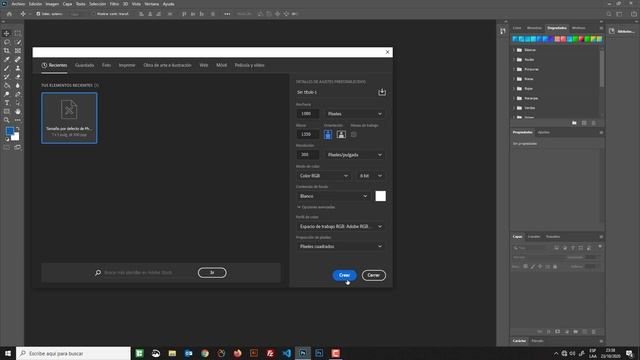
Task: Open the Archivo menu
Action: point(18,4)
